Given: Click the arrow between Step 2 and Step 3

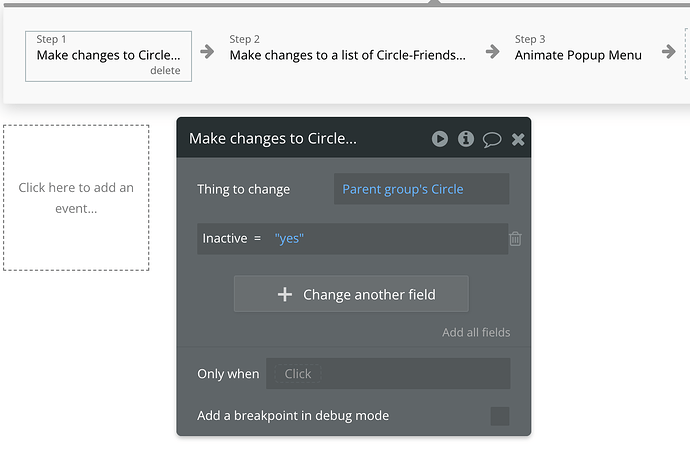Looking at the screenshot, I should coord(492,52).
